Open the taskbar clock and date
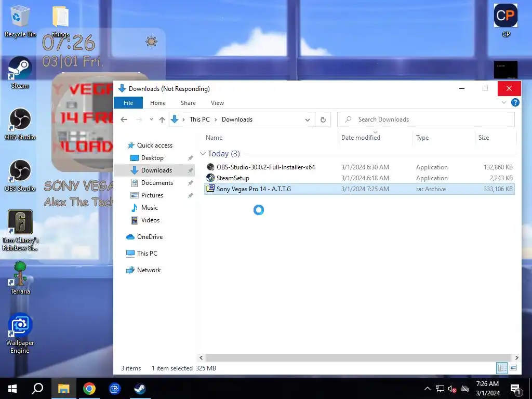Screen dimensions: 532x399 pos(487,389)
